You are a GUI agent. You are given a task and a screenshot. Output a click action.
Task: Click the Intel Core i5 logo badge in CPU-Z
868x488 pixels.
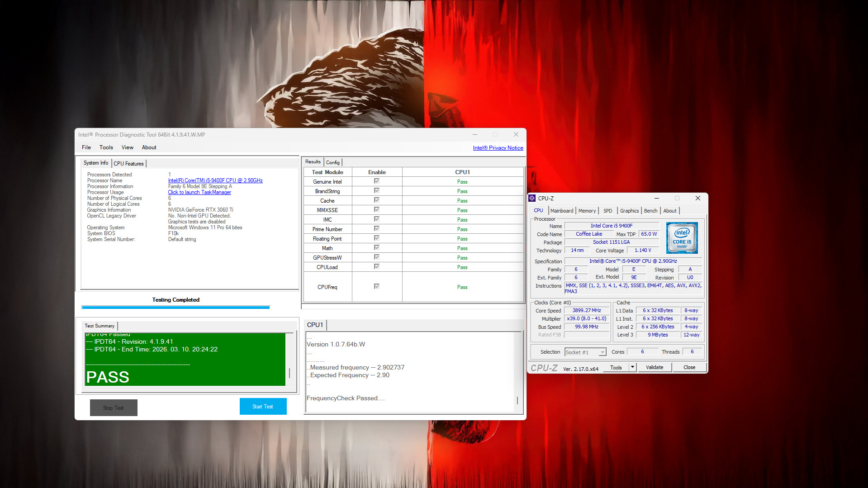(x=682, y=237)
